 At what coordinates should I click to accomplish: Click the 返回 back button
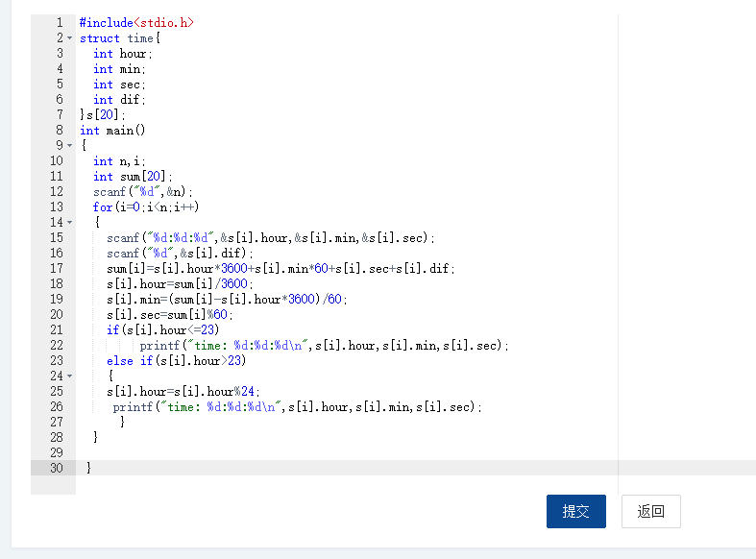click(651, 511)
